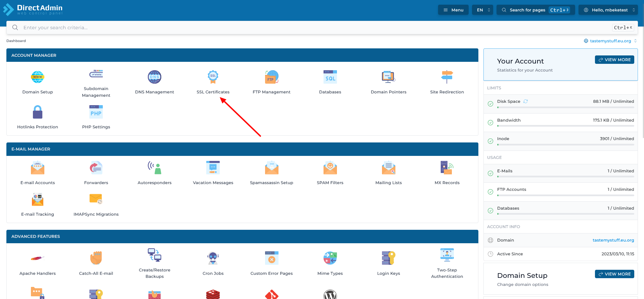Open the MX Records icon
644x299 pixels.
tap(447, 168)
